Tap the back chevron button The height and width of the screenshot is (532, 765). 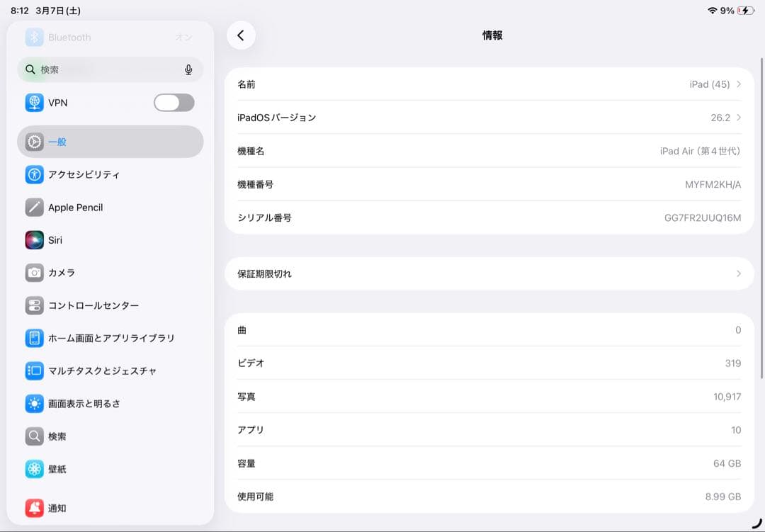click(241, 35)
